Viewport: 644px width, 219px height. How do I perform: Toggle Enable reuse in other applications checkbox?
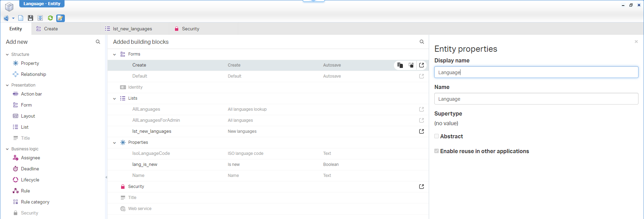[x=437, y=151]
